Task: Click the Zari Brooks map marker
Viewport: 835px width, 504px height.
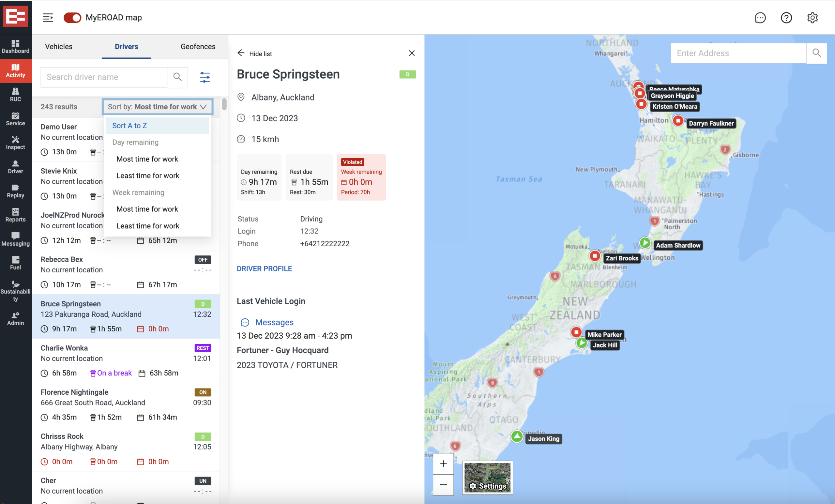Action: [595, 255]
